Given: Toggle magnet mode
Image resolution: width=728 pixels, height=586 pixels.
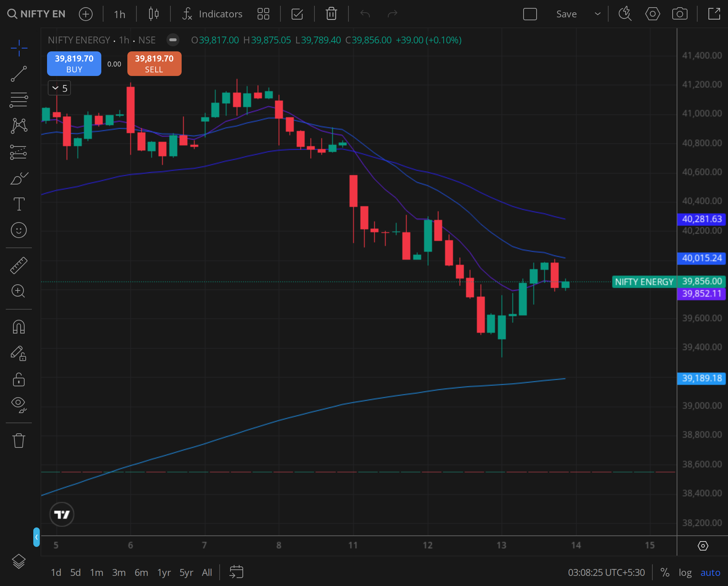Looking at the screenshot, I should (x=19, y=327).
